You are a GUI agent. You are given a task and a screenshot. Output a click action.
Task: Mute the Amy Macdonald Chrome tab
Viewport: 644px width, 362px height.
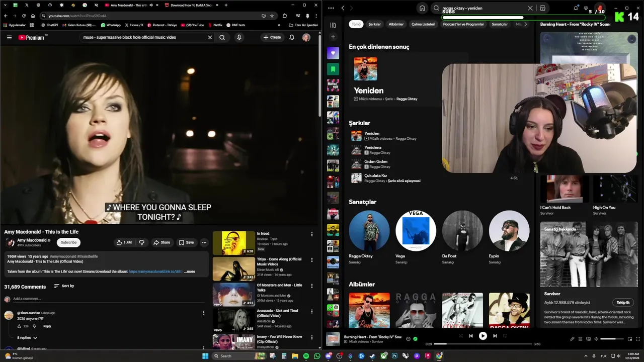[x=151, y=5]
